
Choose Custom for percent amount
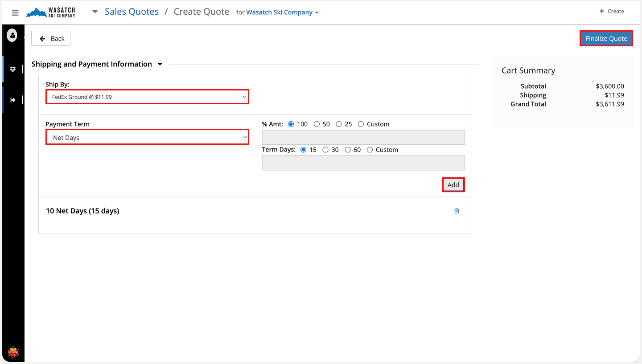(x=361, y=124)
